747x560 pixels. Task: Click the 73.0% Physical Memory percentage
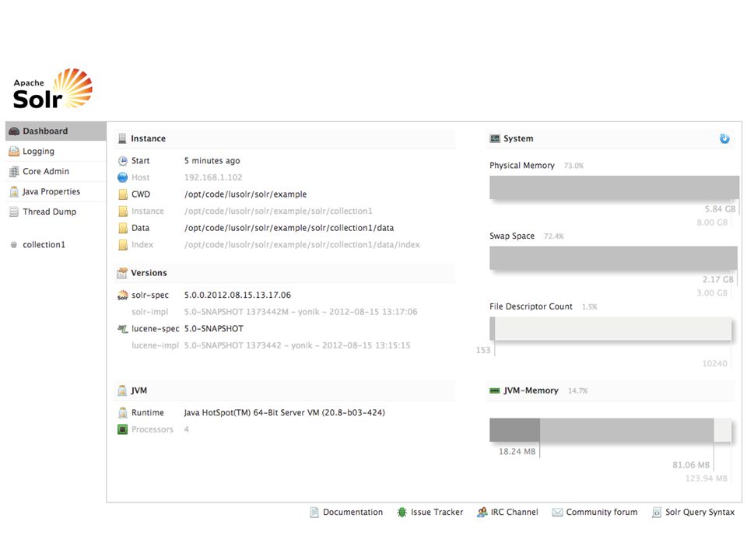573,166
